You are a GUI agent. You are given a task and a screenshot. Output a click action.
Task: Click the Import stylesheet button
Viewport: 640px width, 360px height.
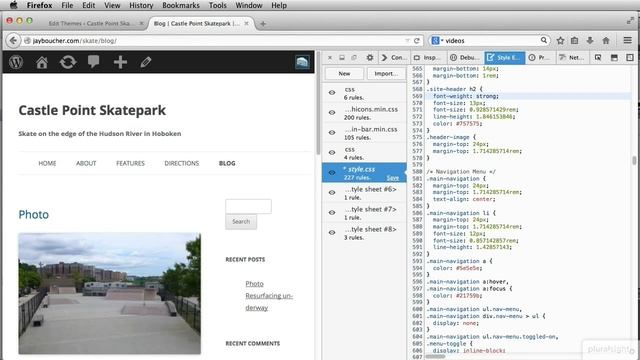(x=386, y=73)
